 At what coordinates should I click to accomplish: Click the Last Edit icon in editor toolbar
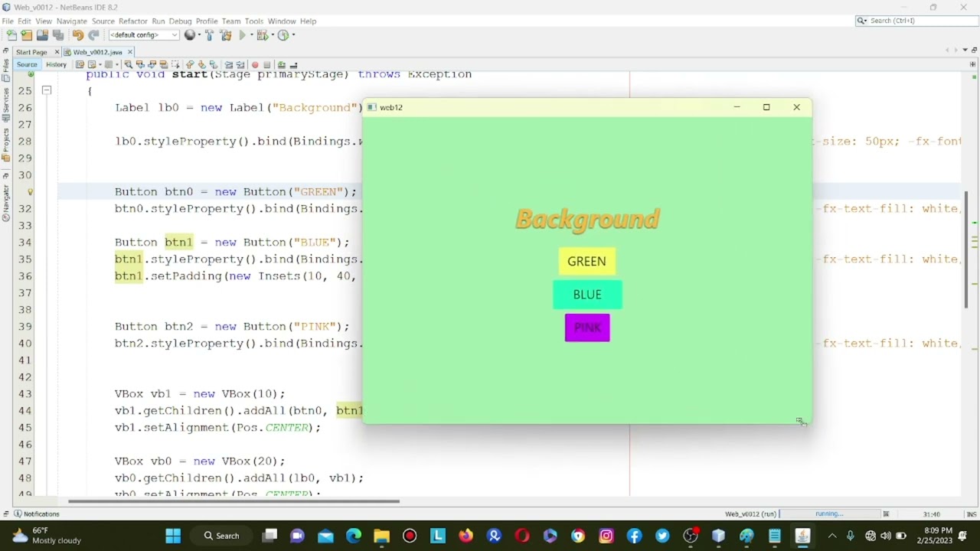tap(80, 65)
